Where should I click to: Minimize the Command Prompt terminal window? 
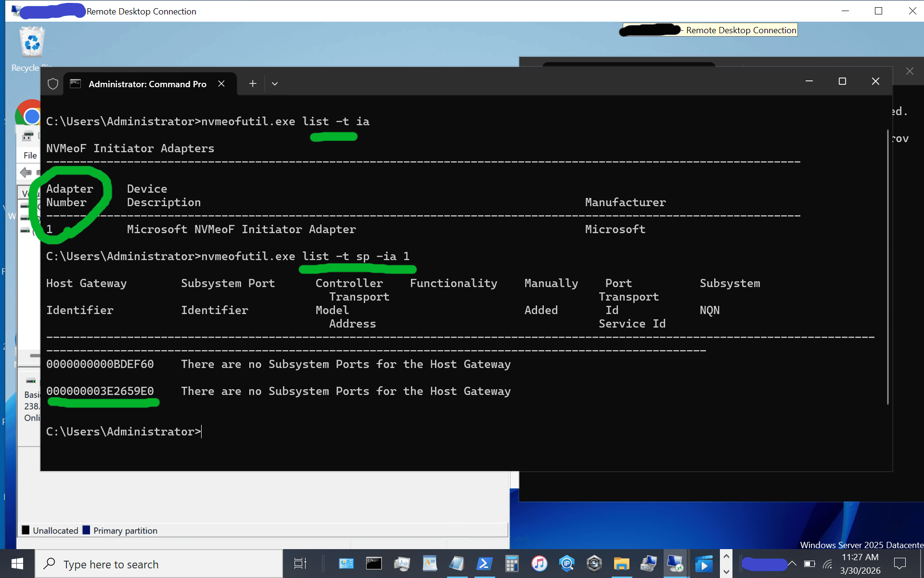point(809,81)
